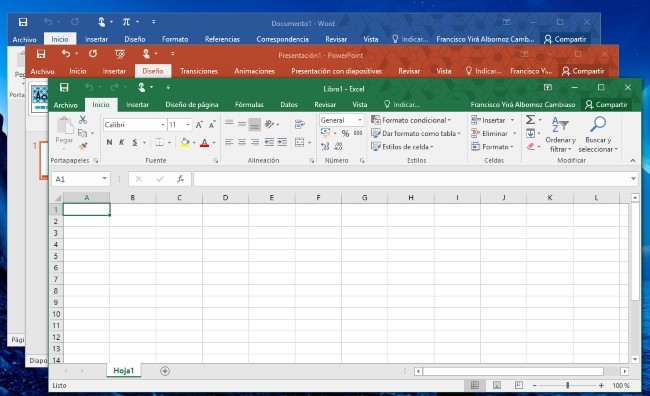The image size is (650, 396).
Task: Click the increase indent icon
Action: pos(282,143)
